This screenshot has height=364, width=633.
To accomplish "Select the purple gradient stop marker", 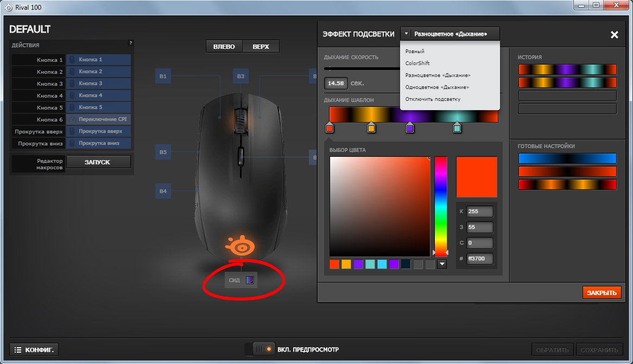I will pos(410,129).
